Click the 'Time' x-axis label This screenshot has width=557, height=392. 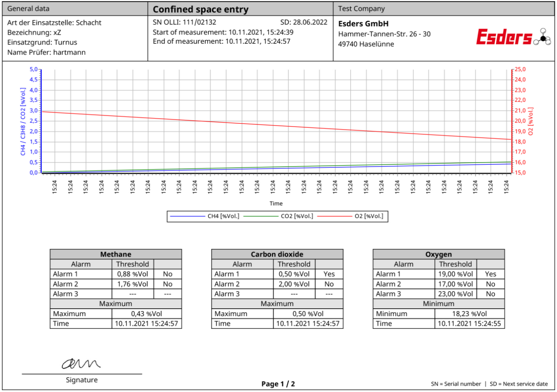tap(276, 203)
